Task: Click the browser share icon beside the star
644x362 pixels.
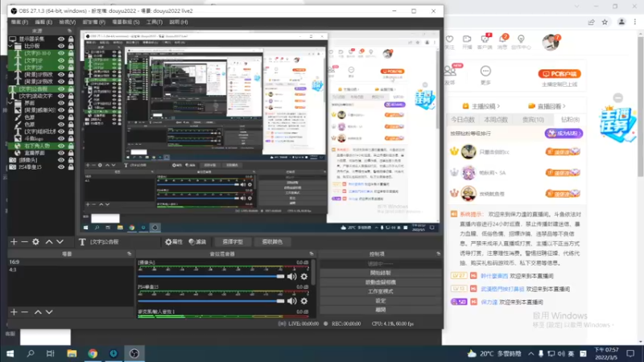Action: click(591, 23)
